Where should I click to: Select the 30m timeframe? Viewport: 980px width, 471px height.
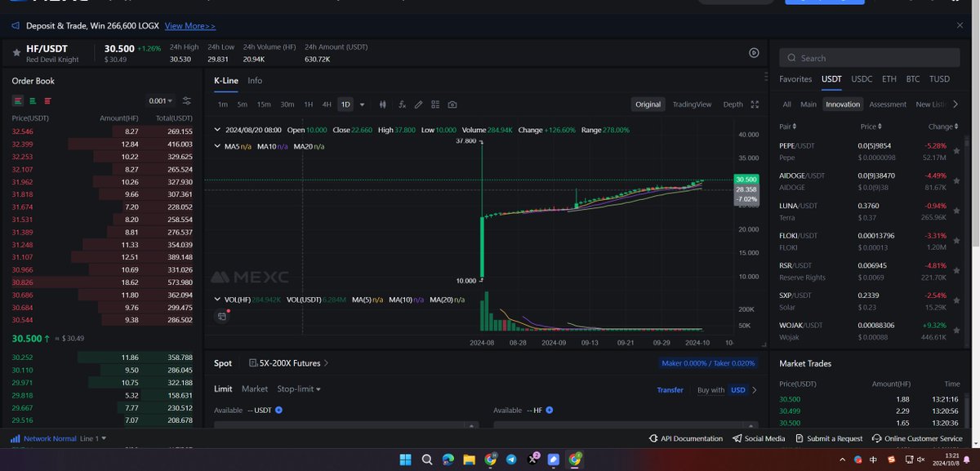287,104
